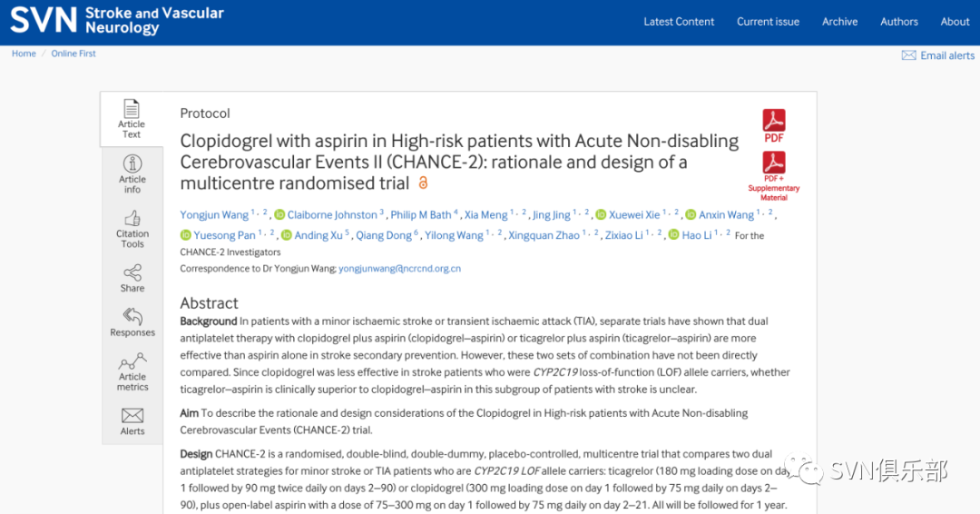Open the Article Text tab icon
The width and height of the screenshot is (980, 514).
(x=132, y=108)
